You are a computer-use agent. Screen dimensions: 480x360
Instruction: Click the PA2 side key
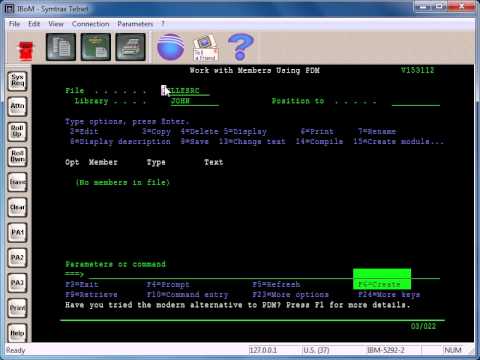(17, 258)
